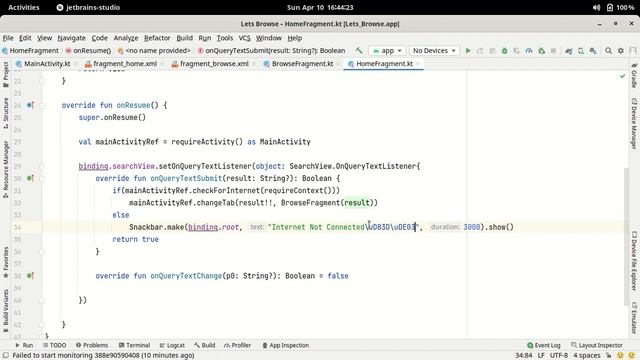Toggle read-only lock icon in status bar
The height and width of the screenshot is (360, 640).
point(609,356)
